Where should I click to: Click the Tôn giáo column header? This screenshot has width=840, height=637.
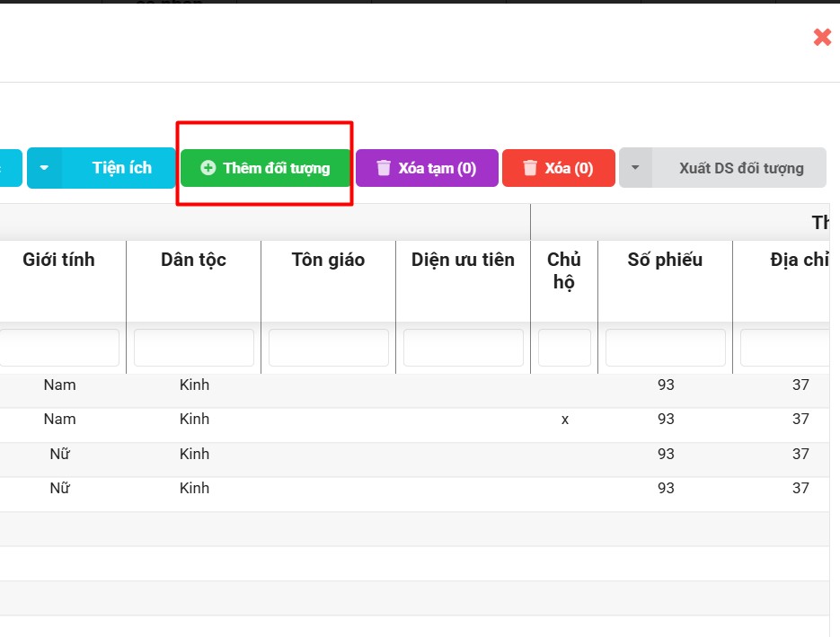point(328,260)
